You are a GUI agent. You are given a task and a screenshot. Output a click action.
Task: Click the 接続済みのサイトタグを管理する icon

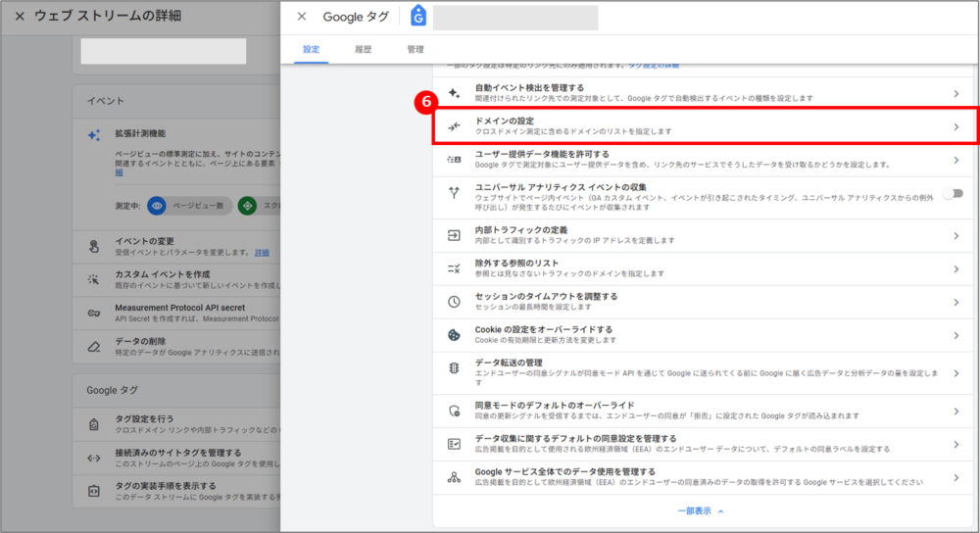[94, 458]
